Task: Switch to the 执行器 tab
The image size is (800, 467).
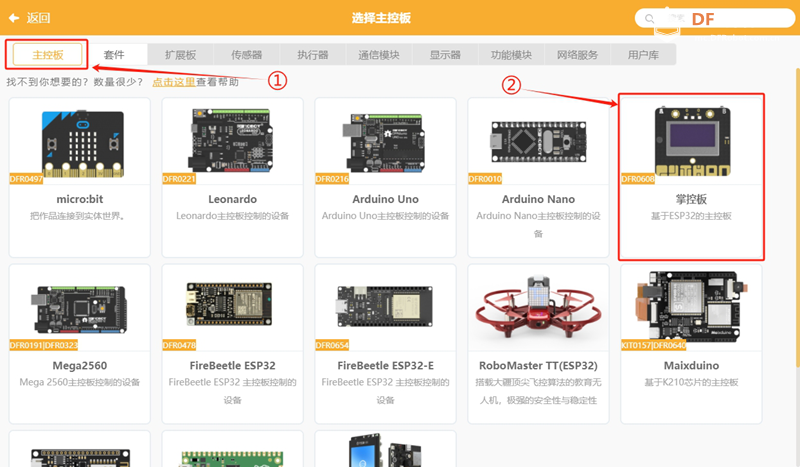Action: (x=313, y=55)
